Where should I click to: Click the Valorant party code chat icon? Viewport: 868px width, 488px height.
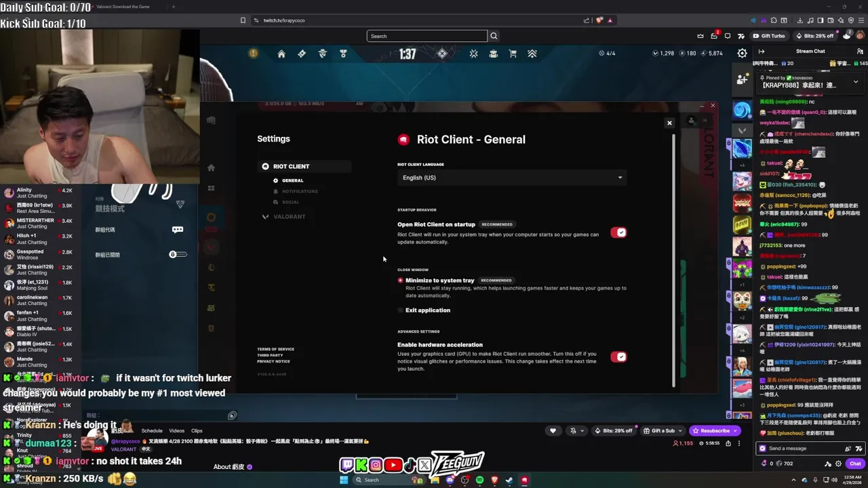pyautogui.click(x=178, y=229)
